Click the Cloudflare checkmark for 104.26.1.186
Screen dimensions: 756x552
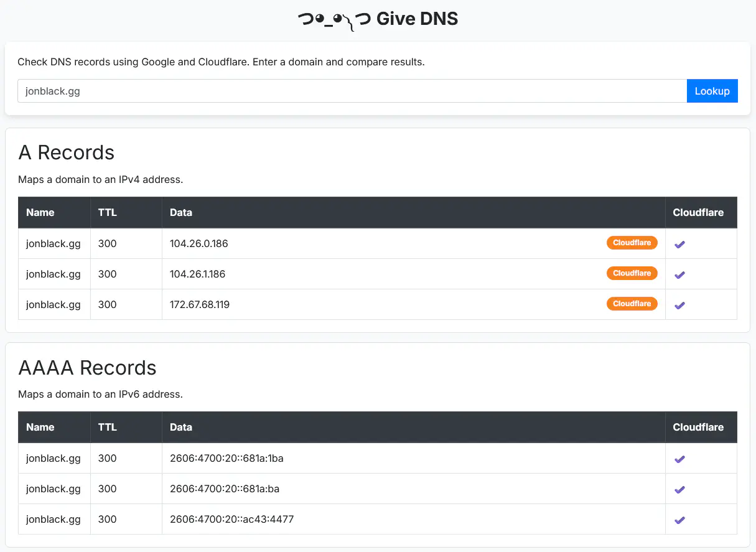pyautogui.click(x=679, y=275)
